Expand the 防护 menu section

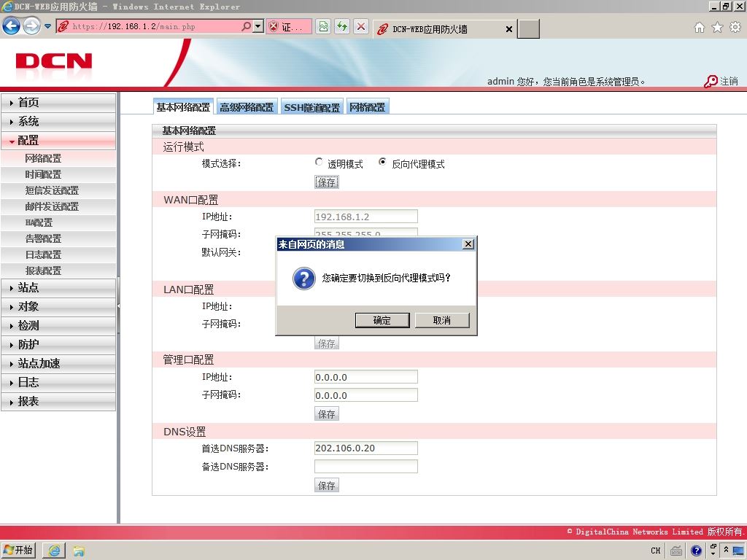[x=58, y=344]
